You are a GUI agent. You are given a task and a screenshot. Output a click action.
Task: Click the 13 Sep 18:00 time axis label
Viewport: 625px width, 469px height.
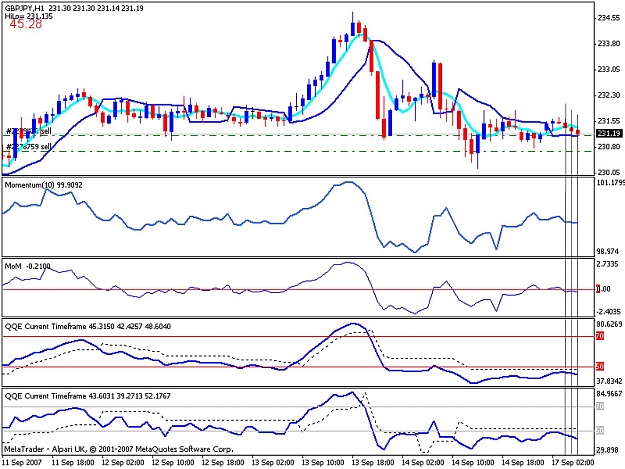tap(373, 462)
